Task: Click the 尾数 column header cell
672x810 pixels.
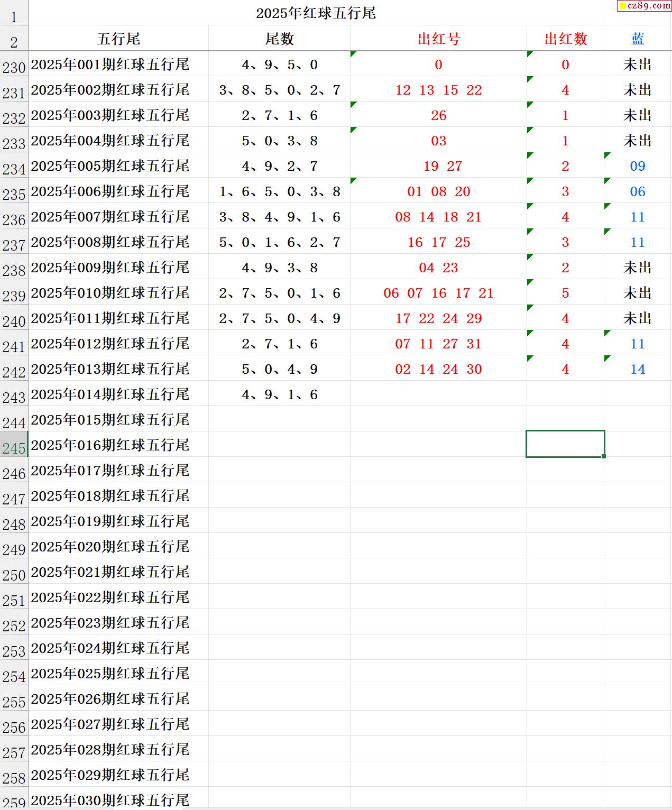Action: 279,39
